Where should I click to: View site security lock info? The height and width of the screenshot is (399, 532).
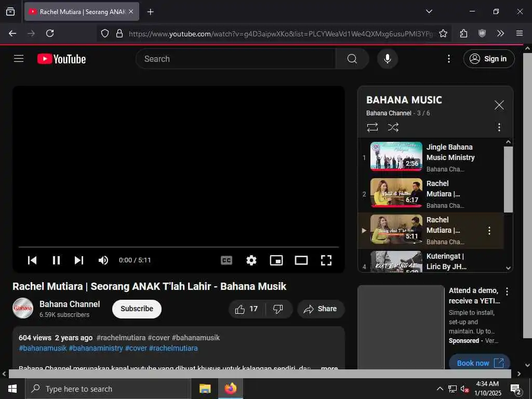119,33
